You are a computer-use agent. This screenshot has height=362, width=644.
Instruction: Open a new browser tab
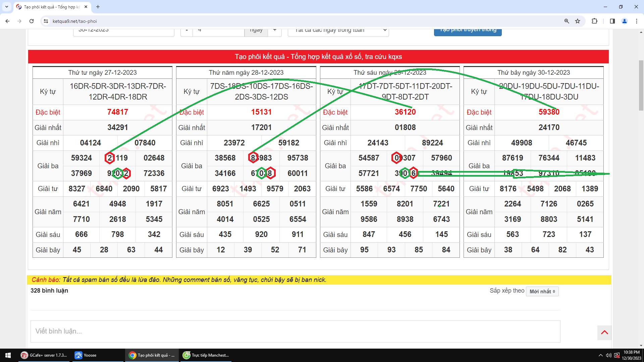click(98, 7)
